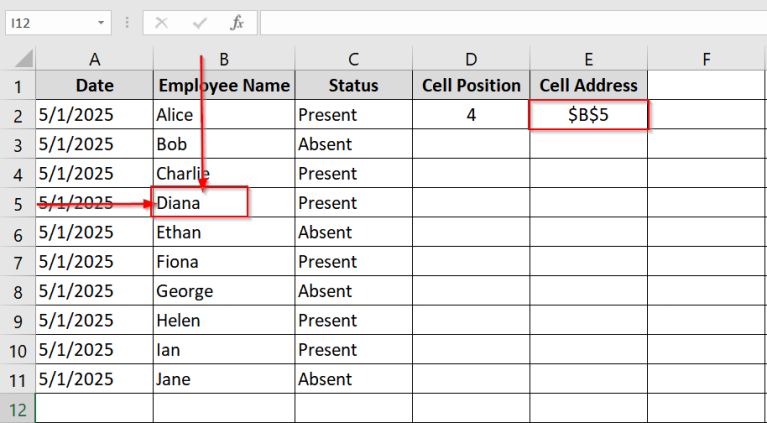This screenshot has height=423, width=767.
Task: Click the Enter checkmark formula bar icon
Action: click(x=199, y=22)
